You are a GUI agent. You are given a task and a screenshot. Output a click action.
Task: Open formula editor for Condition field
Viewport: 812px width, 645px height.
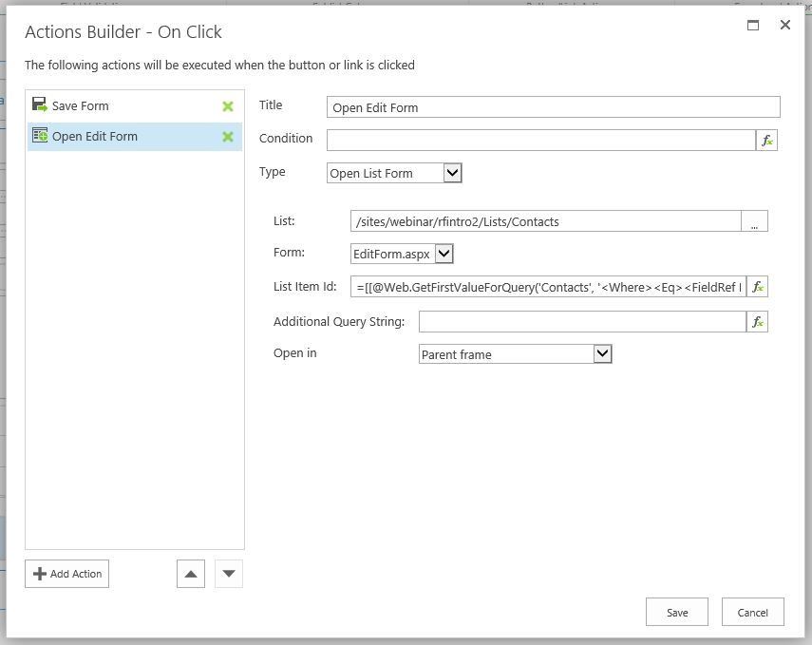tap(766, 141)
